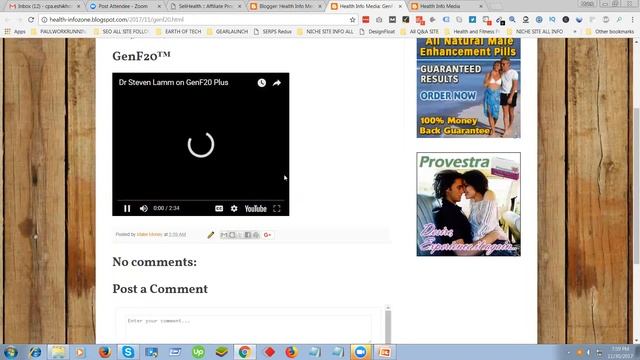Open the post timestamp permalink

(x=177, y=234)
